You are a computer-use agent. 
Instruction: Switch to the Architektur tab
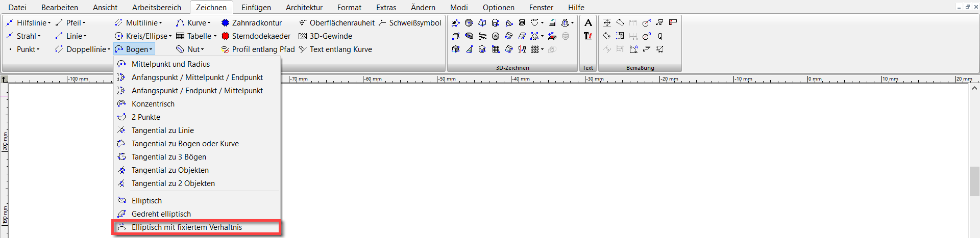pos(304,8)
